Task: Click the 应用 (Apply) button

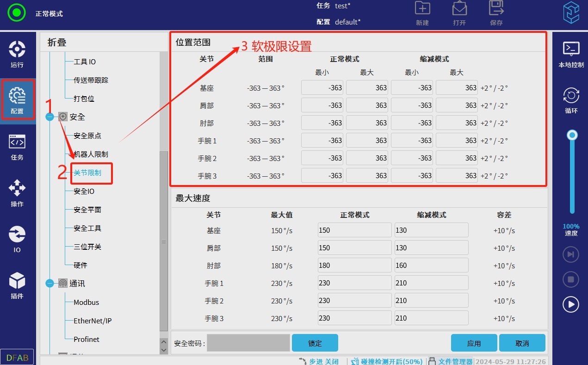Action: click(474, 343)
